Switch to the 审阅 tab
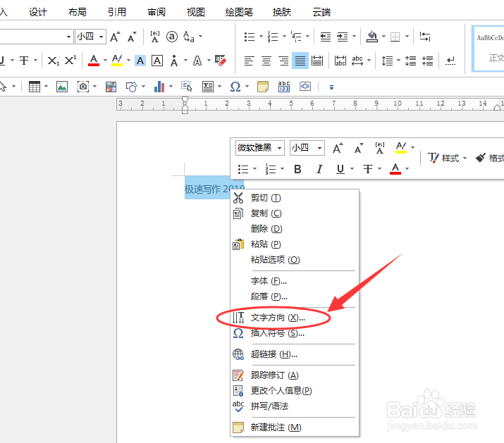504x443 pixels. 156,12
